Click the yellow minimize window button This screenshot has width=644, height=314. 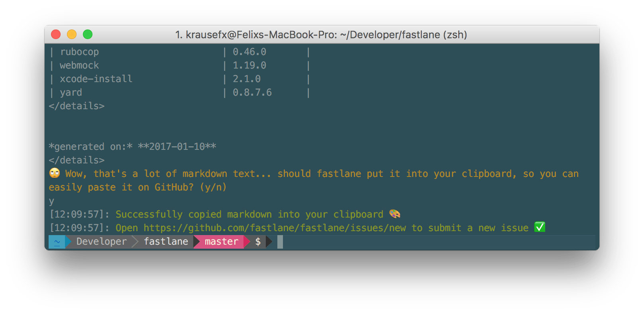(x=72, y=35)
